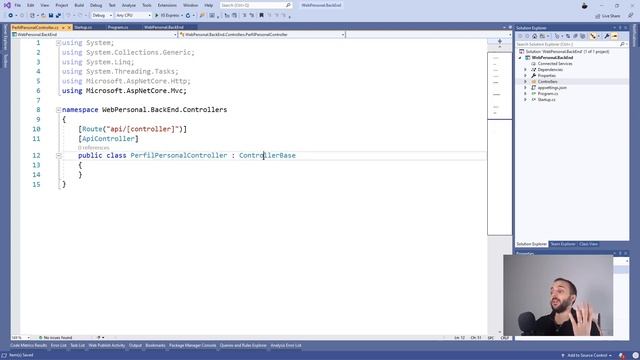Image resolution: width=640 pixels, height=360 pixels.
Task: Close the PerfilPersonalController.cs tab
Action: (x=69, y=27)
